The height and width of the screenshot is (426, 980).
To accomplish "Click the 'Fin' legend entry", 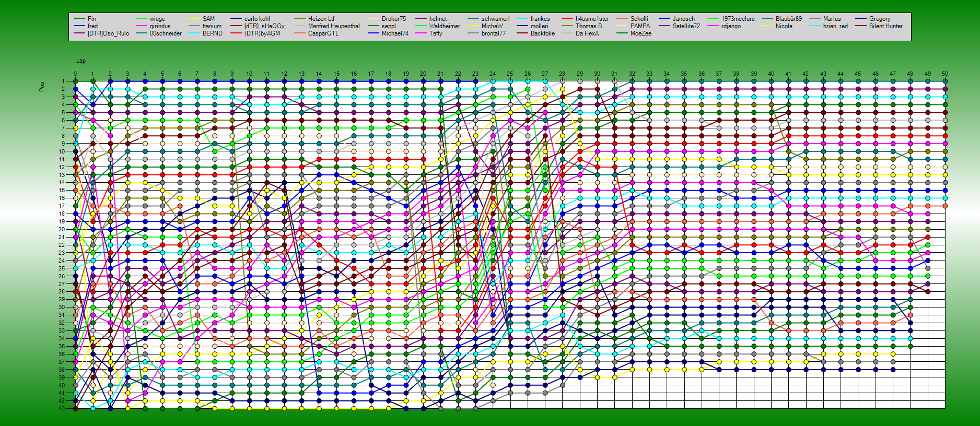I will tap(85, 19).
